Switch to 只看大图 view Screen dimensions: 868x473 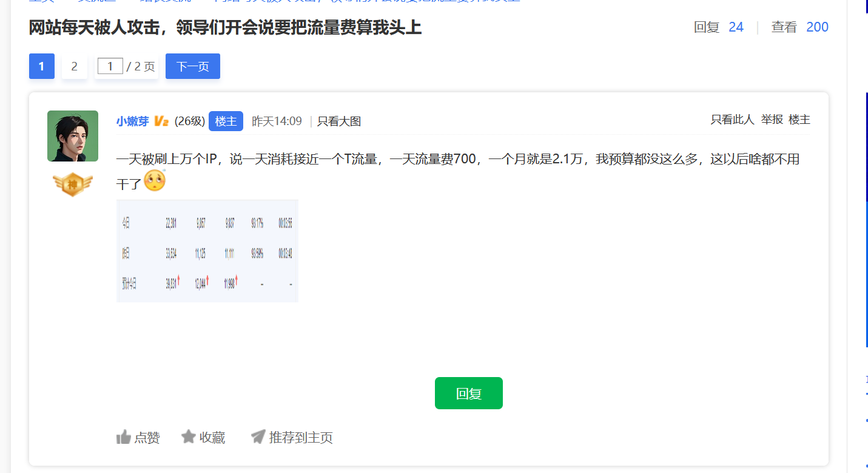click(x=339, y=121)
